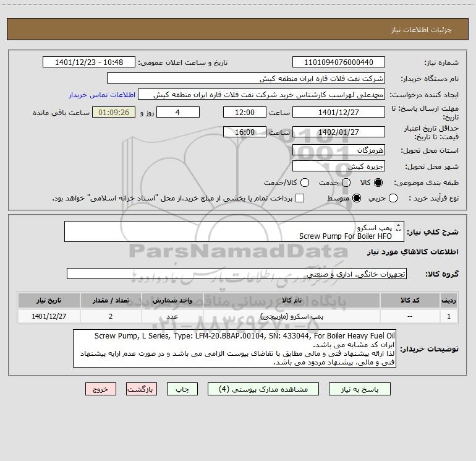Choose the جزیی purchase type radio
The height and width of the screenshot is (461, 476).
click(393, 199)
